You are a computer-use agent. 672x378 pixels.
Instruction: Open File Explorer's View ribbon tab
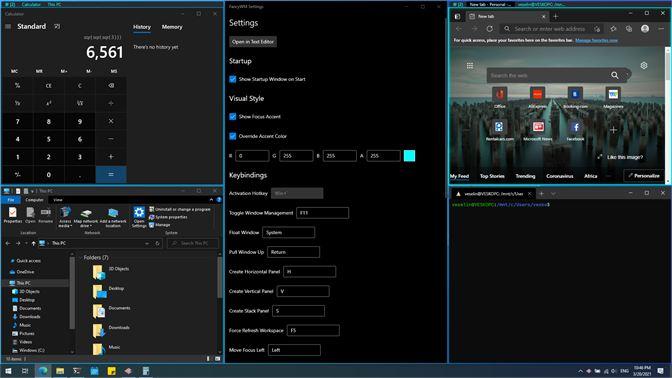(58, 200)
